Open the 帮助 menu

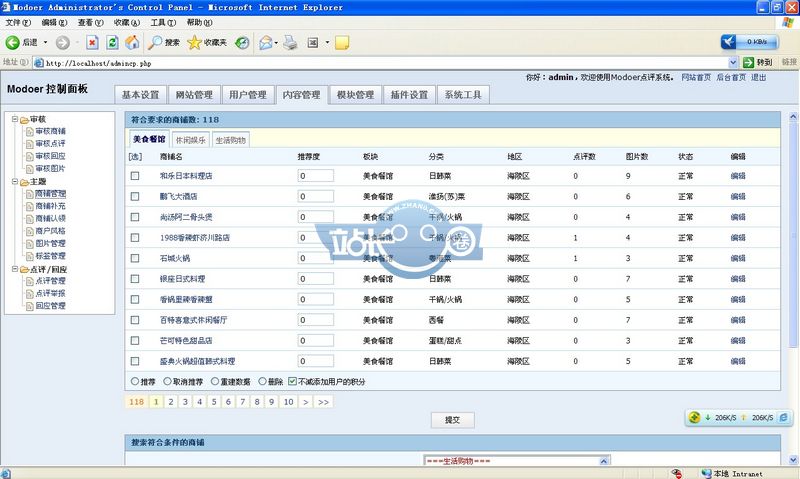coord(199,22)
